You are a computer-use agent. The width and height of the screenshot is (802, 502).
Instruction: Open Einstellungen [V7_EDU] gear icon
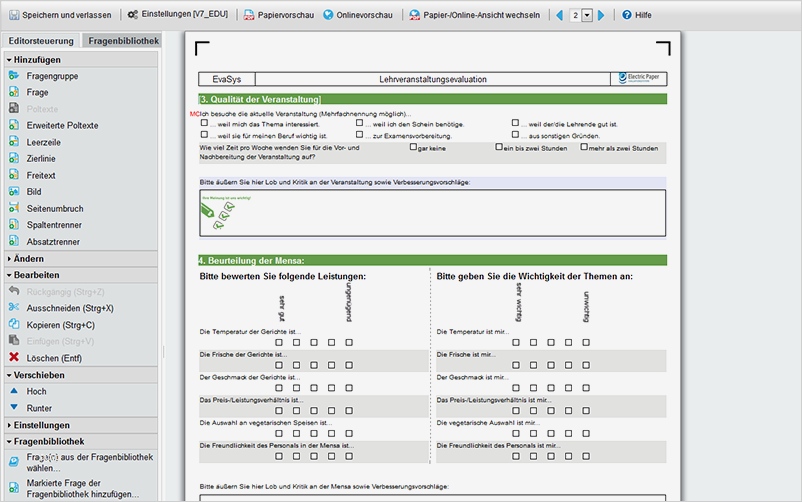click(x=132, y=15)
